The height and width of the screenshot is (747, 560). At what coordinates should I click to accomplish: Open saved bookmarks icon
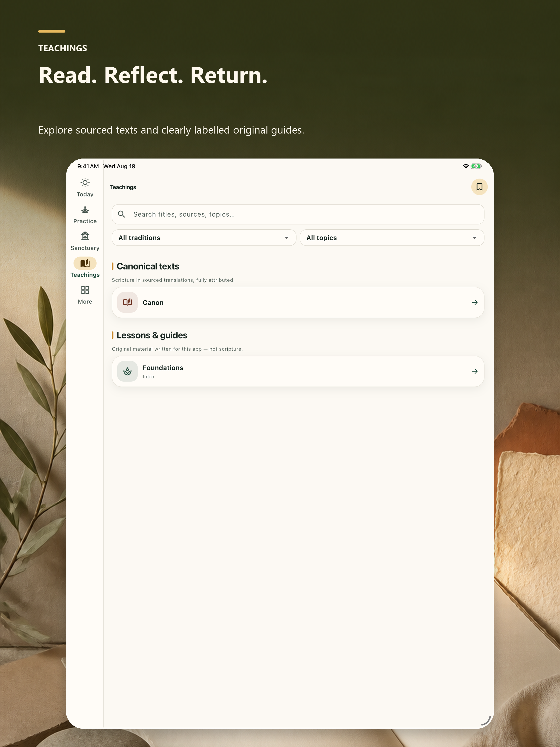(x=479, y=187)
